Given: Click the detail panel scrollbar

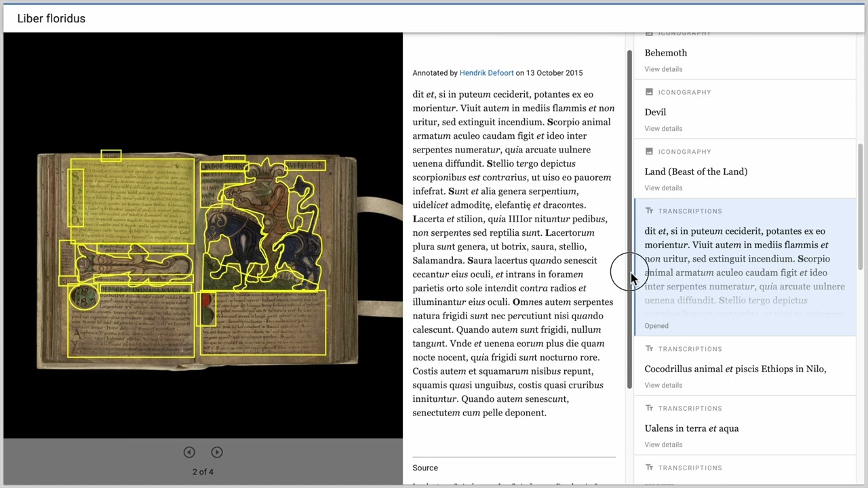Looking at the screenshot, I should [x=629, y=219].
